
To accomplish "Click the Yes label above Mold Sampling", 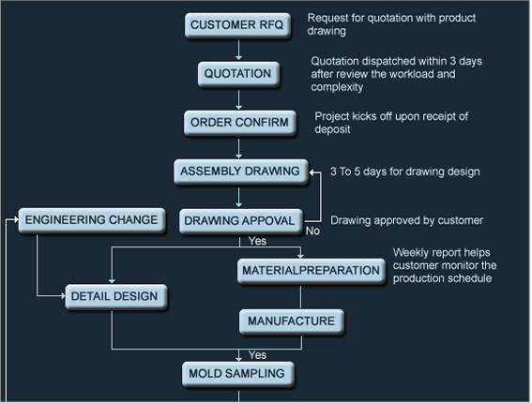I will click(257, 355).
